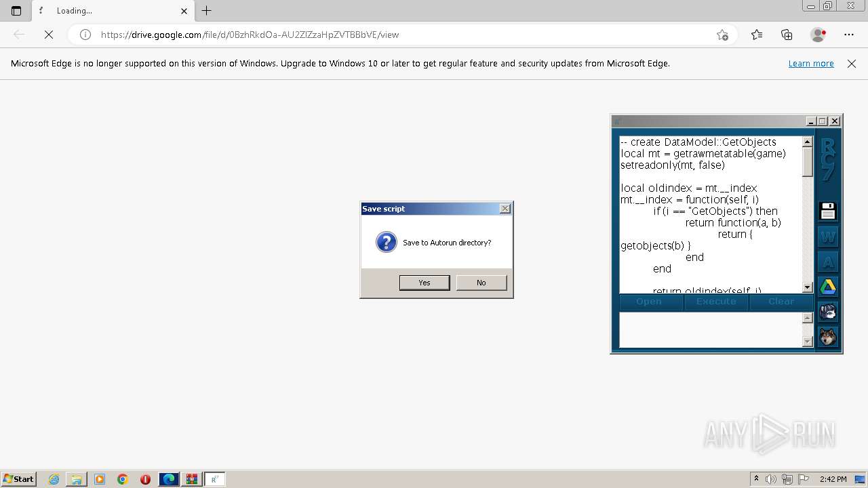The height and width of the screenshot is (488, 868).
Task: Click the script editor scroll down arrow
Action: 807,287
